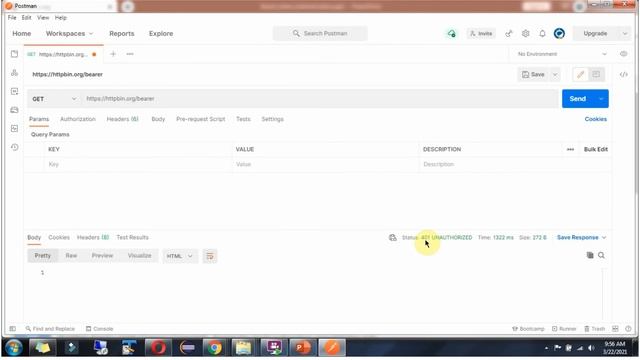Click the Bulk Edit link
Screen dimensions: 640x360
(x=596, y=149)
